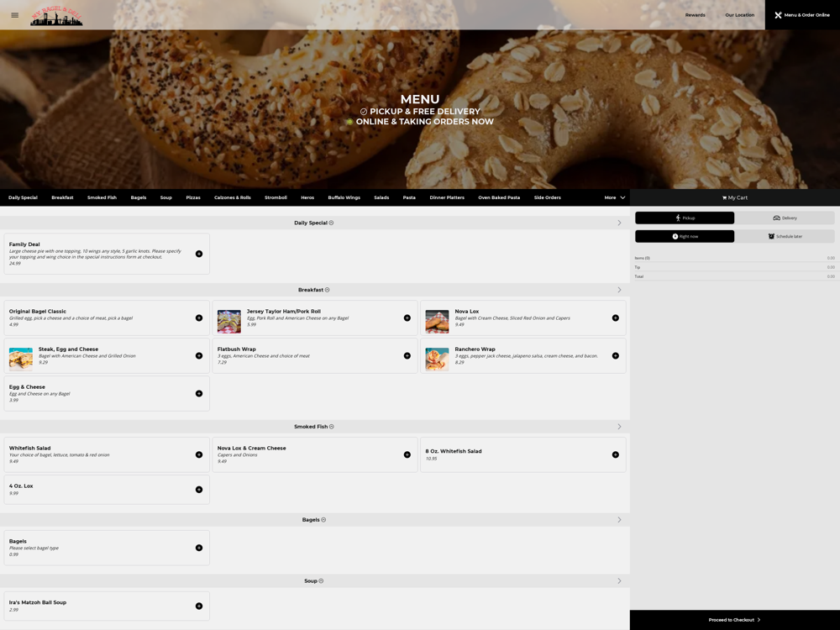Choose Right now timing option
The width and height of the screenshot is (840, 630).
[685, 236]
